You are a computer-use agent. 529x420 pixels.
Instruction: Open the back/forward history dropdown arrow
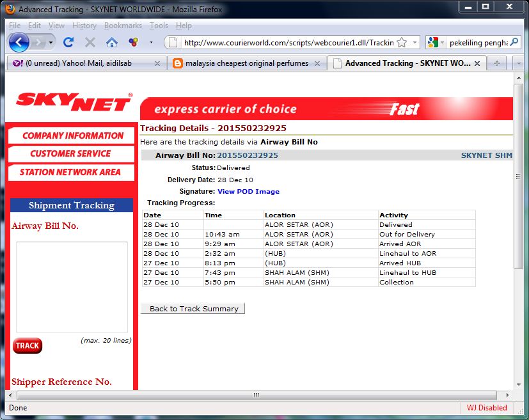(x=51, y=42)
